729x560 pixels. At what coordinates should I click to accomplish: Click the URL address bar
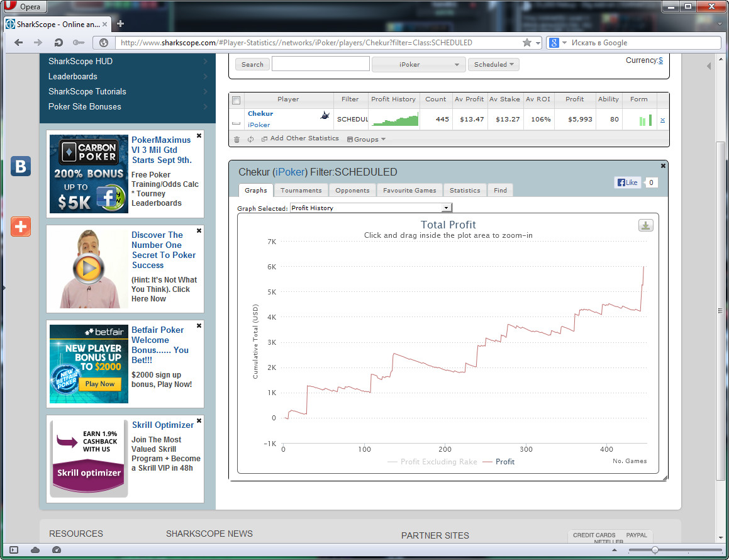[x=318, y=43]
